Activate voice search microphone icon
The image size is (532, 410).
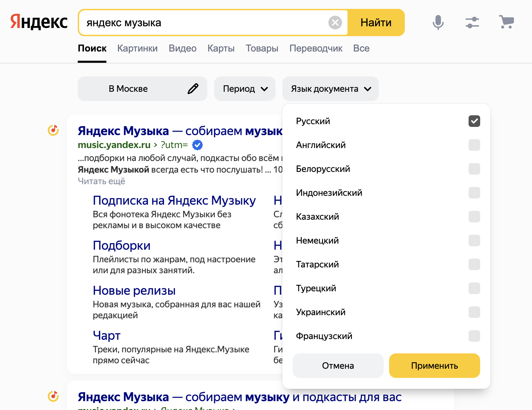pyautogui.click(x=438, y=23)
